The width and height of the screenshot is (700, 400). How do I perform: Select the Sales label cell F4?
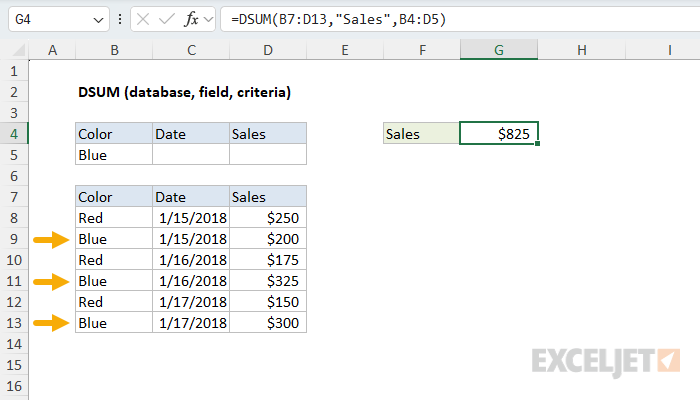(421, 133)
